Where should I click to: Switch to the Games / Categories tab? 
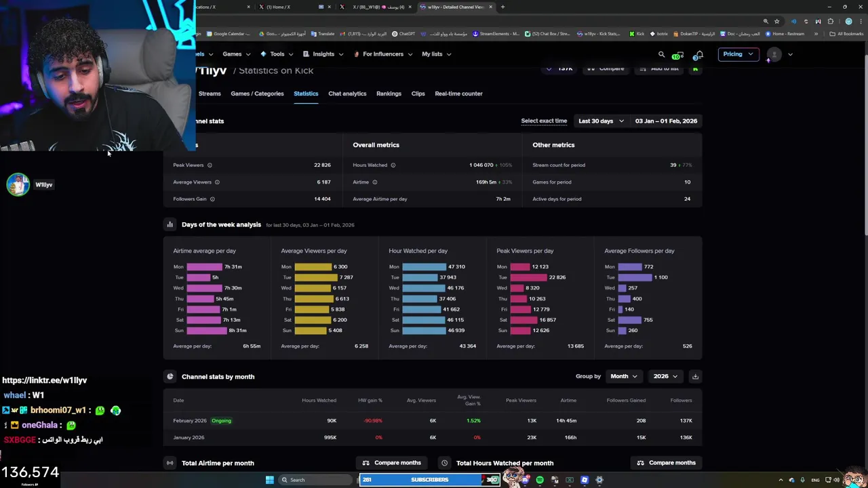point(257,94)
